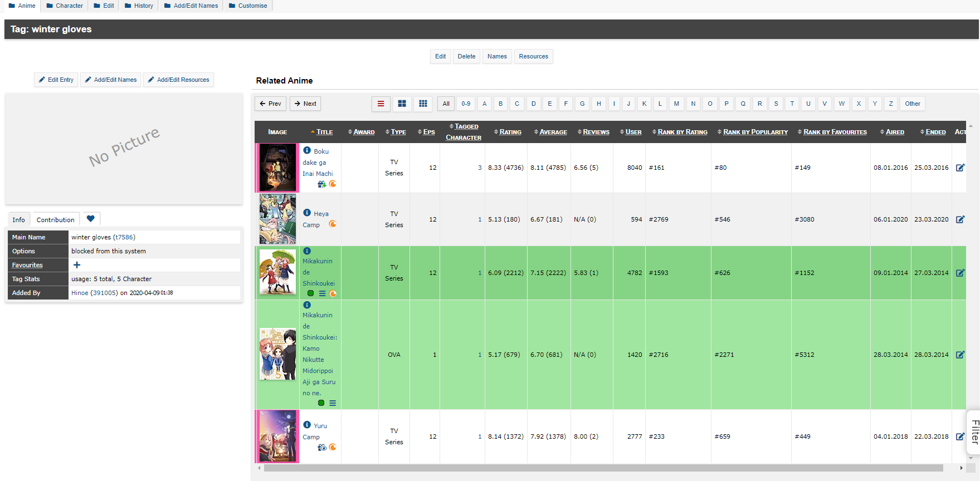Image resolution: width=980 pixels, height=481 pixels.
Task: Expand the Filter side panel
Action: (x=974, y=432)
